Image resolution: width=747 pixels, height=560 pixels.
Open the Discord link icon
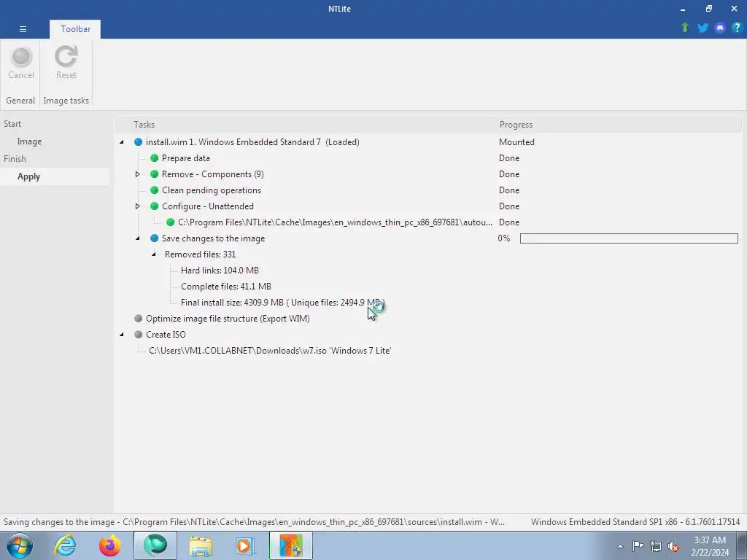720,28
